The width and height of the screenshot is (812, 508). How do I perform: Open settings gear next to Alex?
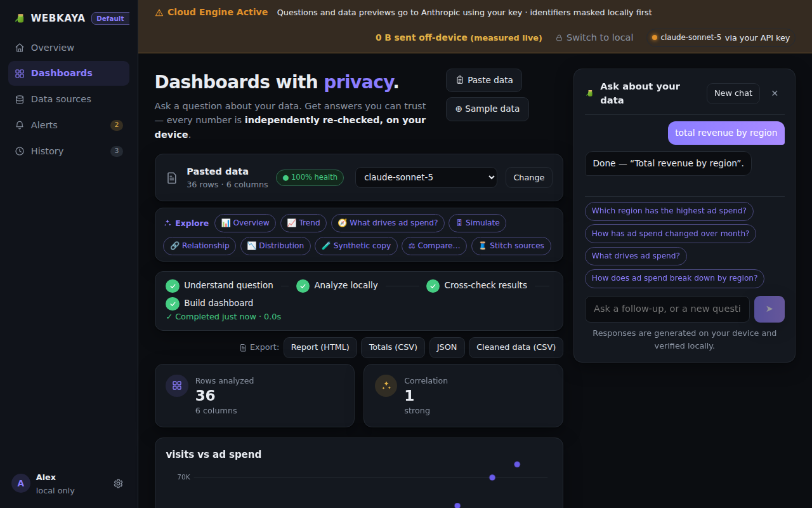tap(118, 483)
